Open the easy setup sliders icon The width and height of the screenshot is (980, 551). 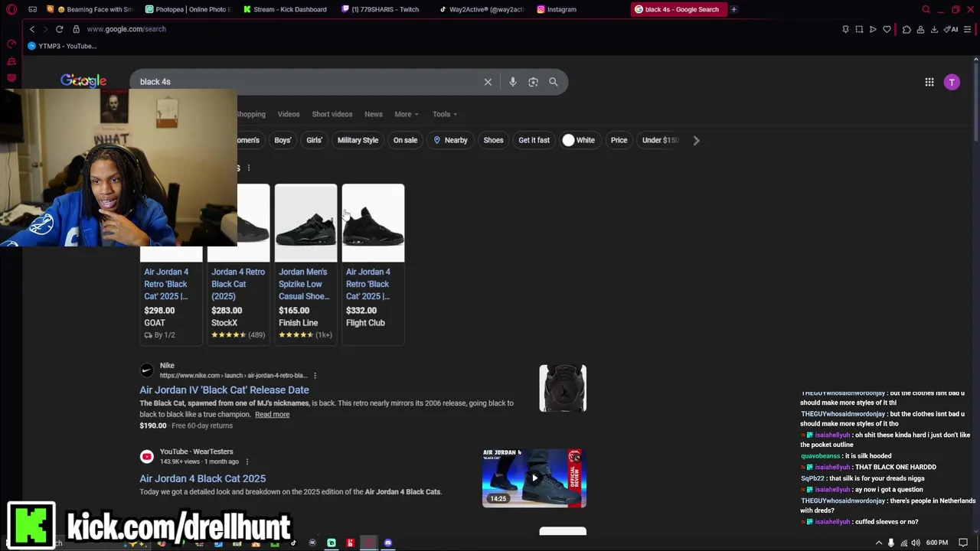(968, 29)
